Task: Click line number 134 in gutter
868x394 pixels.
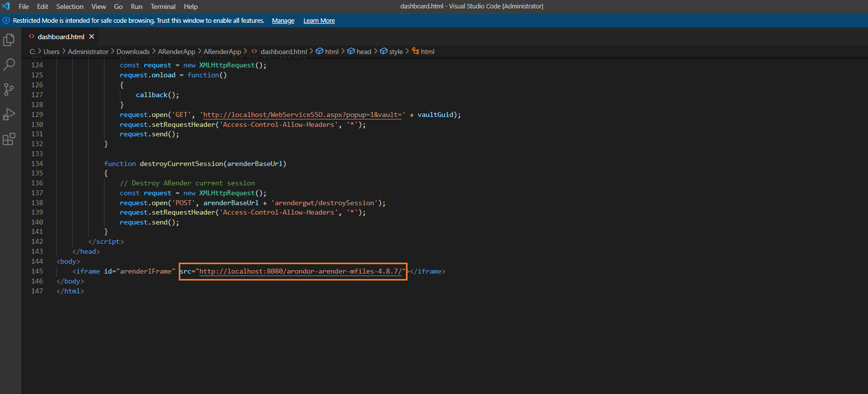Action: point(37,164)
